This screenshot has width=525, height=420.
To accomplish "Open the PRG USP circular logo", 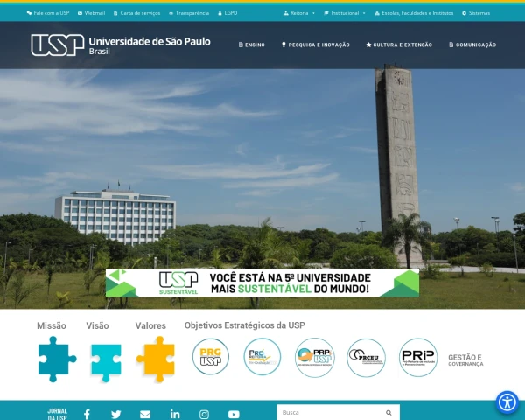I will 211,357.
